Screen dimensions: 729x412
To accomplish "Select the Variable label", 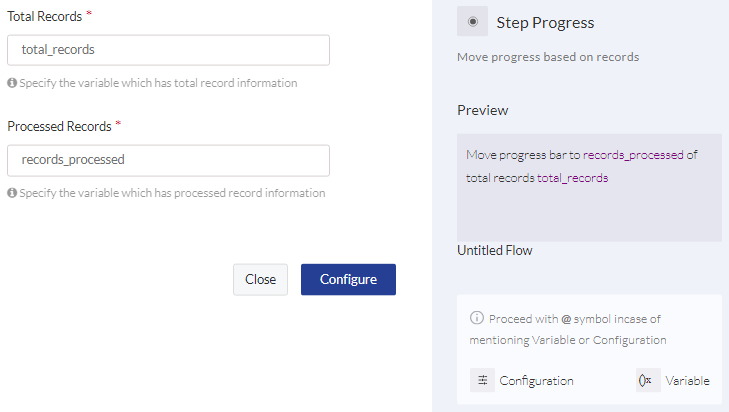I will point(687,381).
